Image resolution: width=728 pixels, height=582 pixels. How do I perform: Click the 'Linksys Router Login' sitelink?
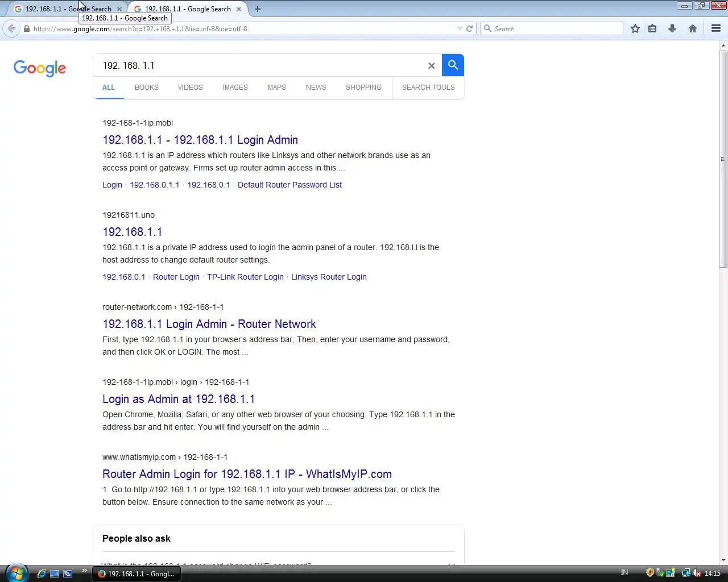[x=329, y=277]
